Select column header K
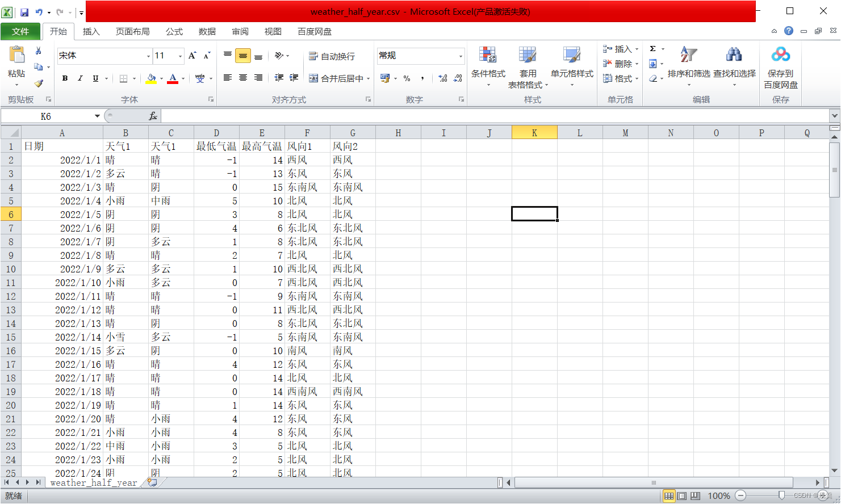841x504 pixels. pyautogui.click(x=534, y=133)
